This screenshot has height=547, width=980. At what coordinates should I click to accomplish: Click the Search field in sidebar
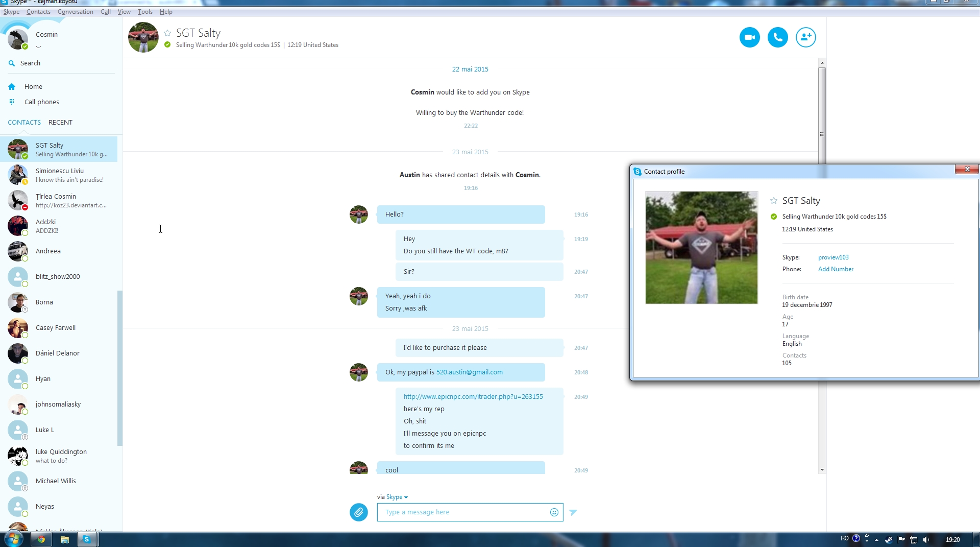61,63
